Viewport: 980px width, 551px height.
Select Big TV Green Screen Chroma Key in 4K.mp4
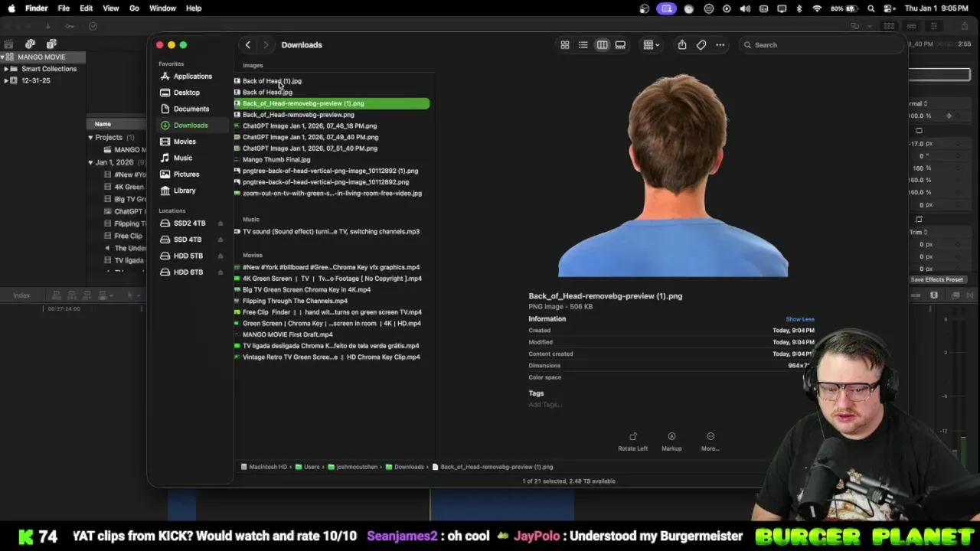click(x=306, y=290)
